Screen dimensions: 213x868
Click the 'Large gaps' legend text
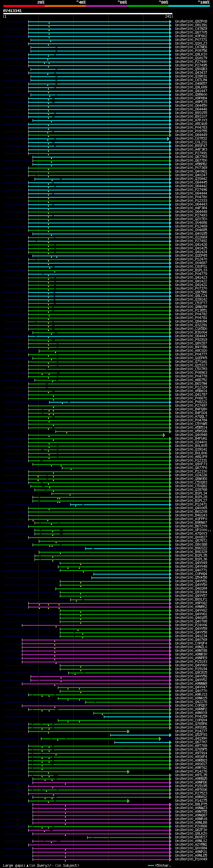pos(14,865)
